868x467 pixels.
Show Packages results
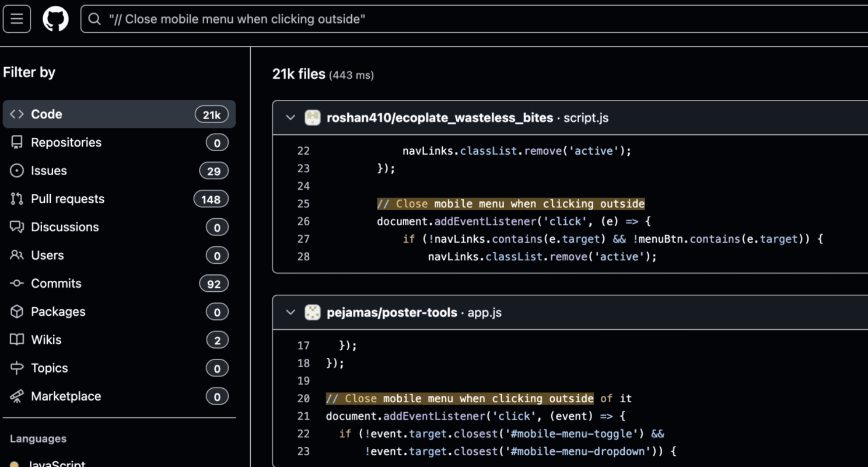click(119, 312)
